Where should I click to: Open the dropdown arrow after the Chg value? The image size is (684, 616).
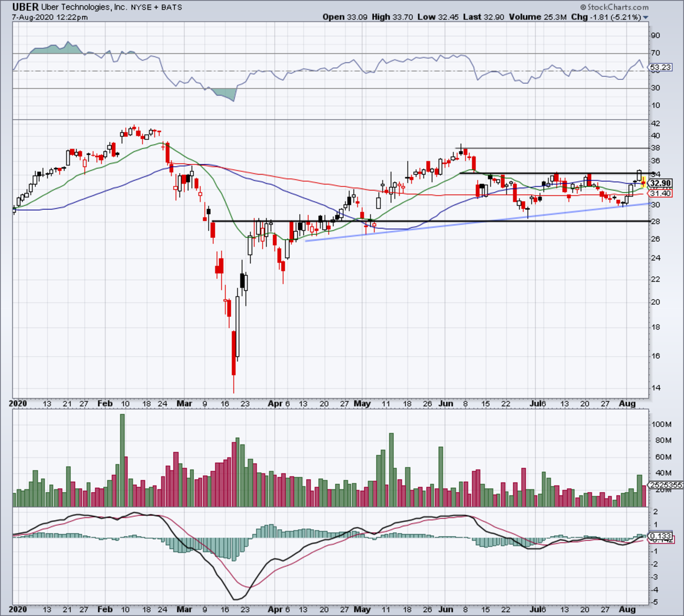pyautogui.click(x=646, y=18)
